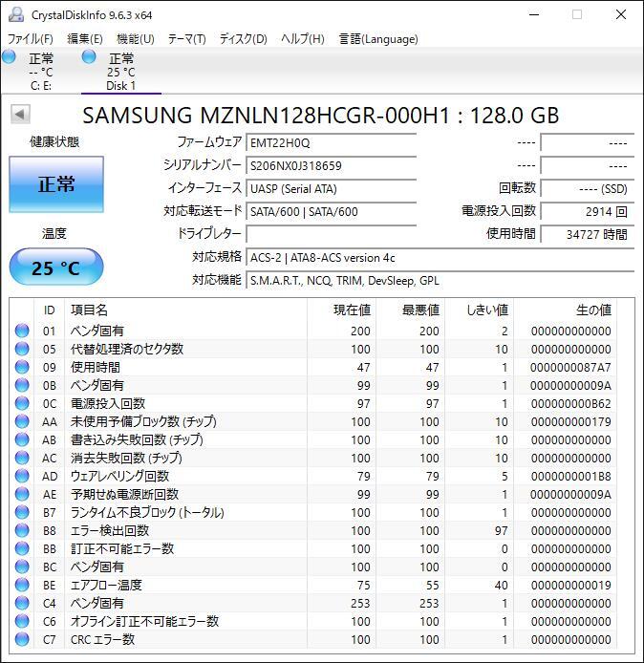Click status orb for attribute BC

click(x=22, y=567)
